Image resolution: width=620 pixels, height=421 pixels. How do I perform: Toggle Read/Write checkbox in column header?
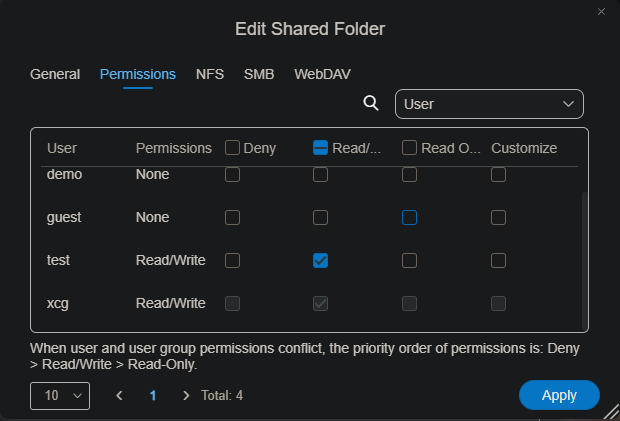(321, 148)
